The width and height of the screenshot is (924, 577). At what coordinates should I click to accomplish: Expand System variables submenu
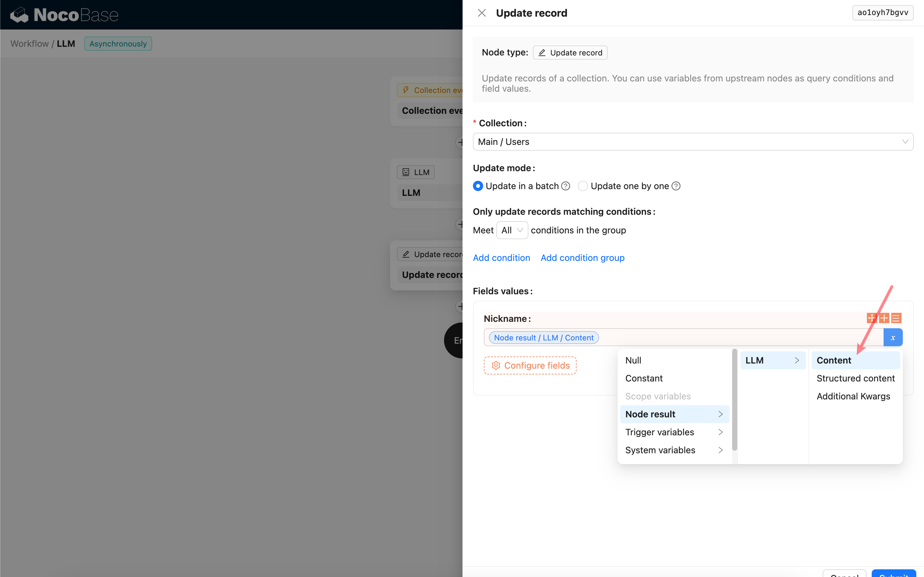tap(674, 450)
